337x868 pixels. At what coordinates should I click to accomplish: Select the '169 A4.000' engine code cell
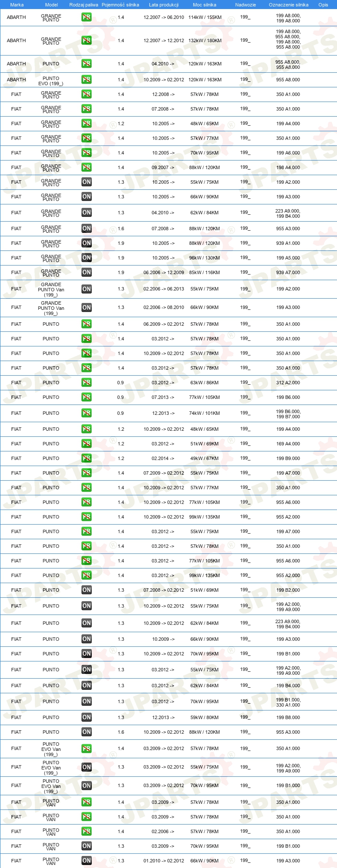pyautogui.click(x=288, y=444)
